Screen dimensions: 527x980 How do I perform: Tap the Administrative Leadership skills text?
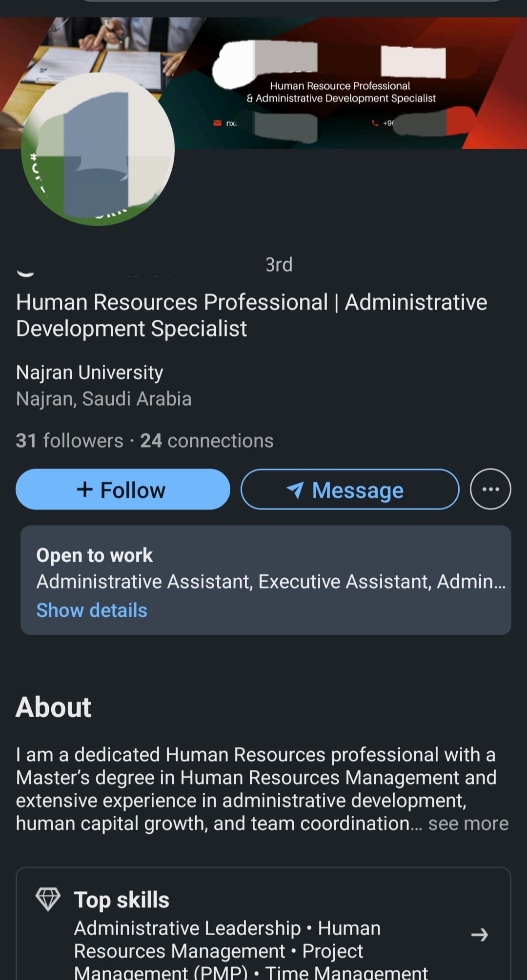click(187, 928)
